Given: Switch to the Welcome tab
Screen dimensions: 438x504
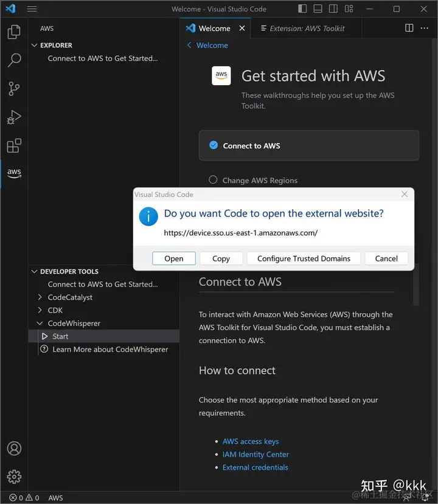Looking at the screenshot, I should (214, 29).
